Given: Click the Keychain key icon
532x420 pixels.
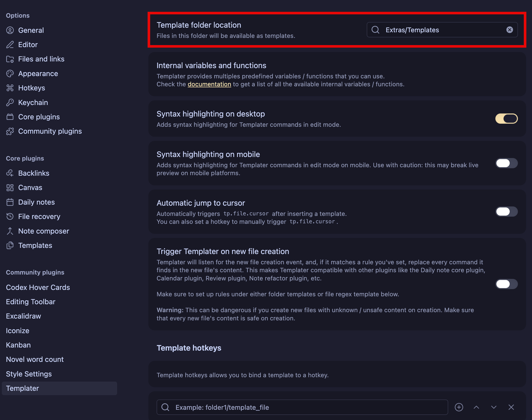Looking at the screenshot, I should [x=10, y=102].
